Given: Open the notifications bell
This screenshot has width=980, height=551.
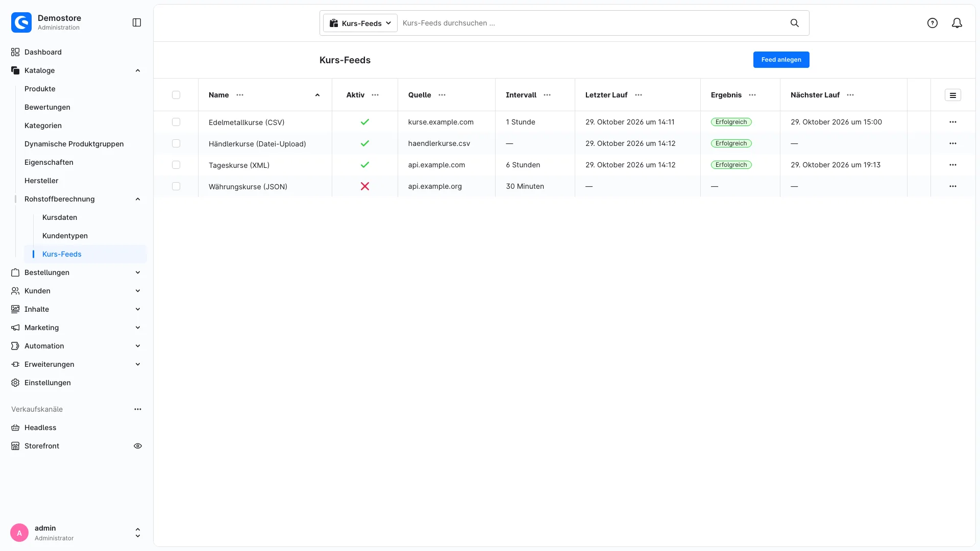Looking at the screenshot, I should tap(957, 23).
